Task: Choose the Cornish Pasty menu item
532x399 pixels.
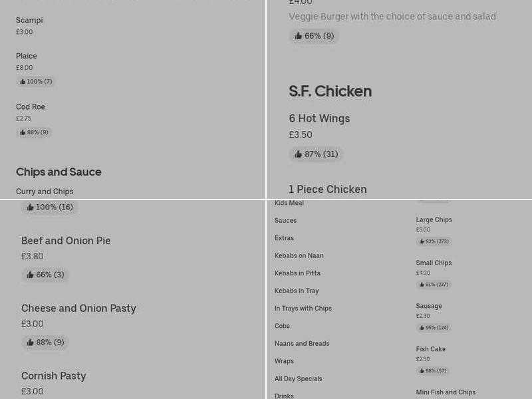Action: point(54,376)
